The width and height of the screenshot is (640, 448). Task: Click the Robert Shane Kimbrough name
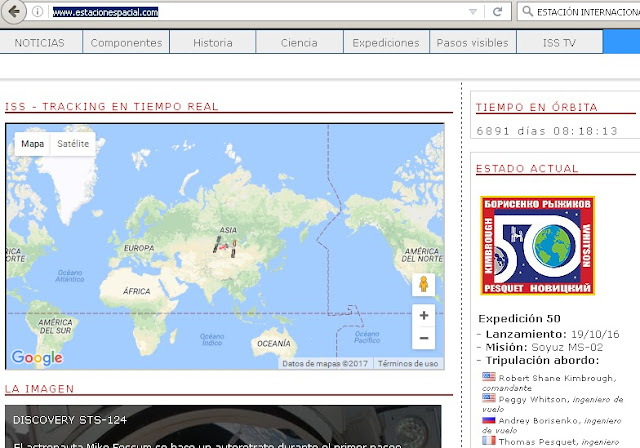click(x=555, y=378)
